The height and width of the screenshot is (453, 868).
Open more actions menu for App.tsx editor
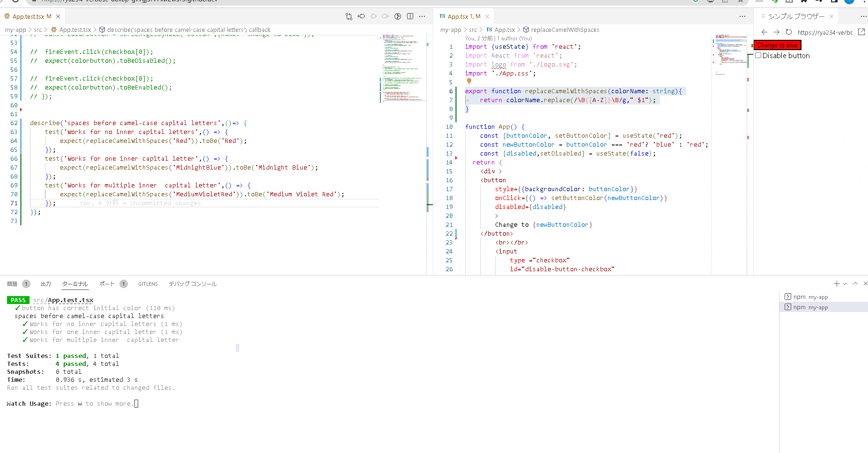742,16
